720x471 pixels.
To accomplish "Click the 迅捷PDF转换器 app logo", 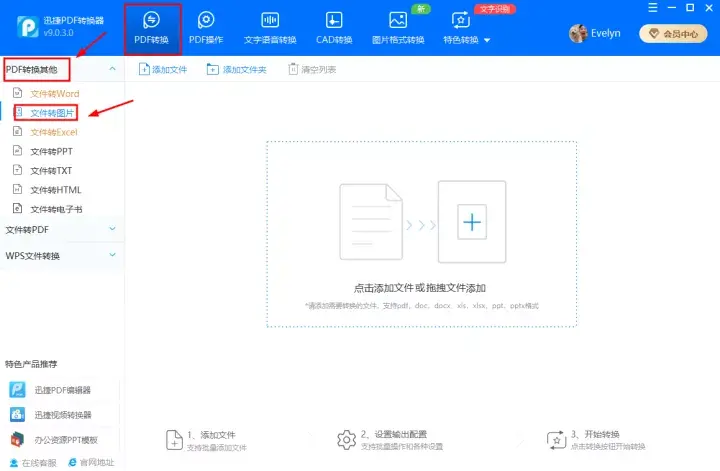I will click(28, 27).
